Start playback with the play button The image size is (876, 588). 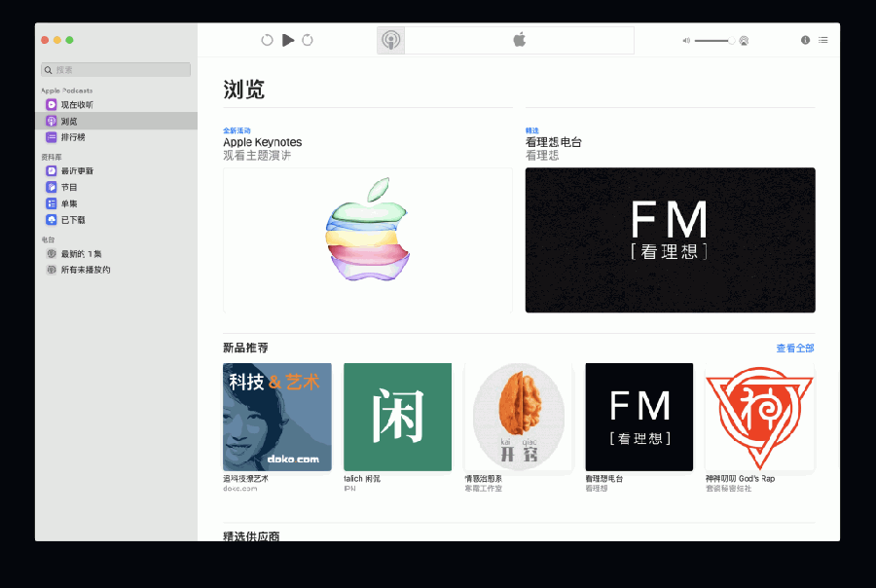click(288, 40)
